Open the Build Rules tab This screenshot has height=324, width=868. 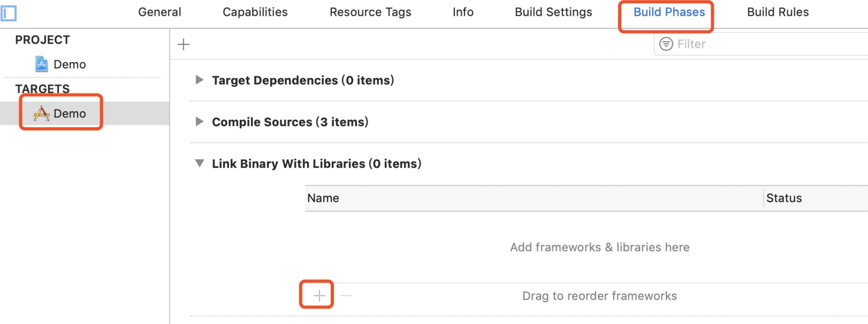click(778, 12)
